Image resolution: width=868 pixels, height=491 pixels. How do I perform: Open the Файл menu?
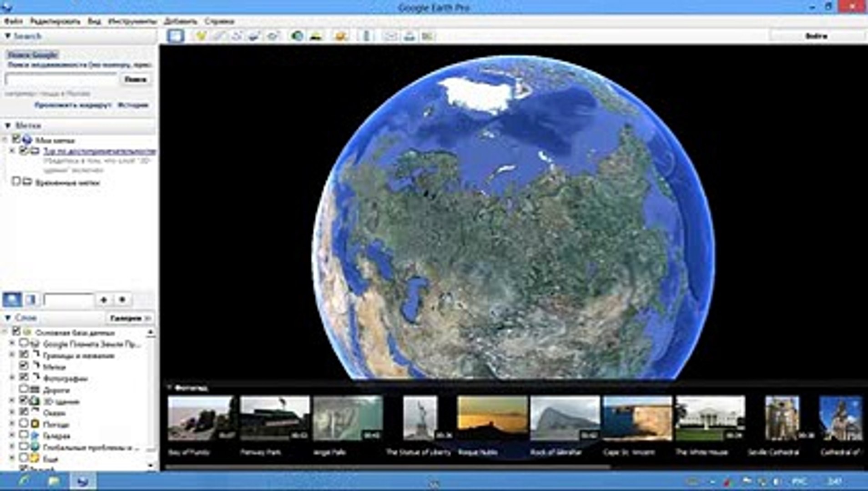coord(13,21)
